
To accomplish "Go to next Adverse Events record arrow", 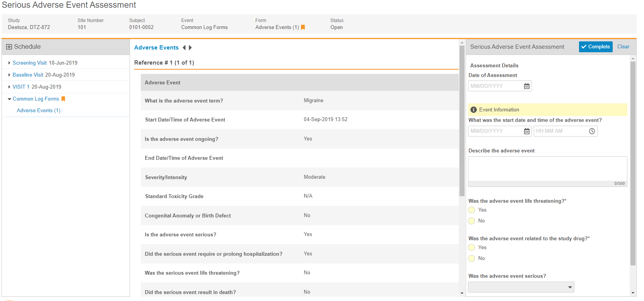I will point(190,48).
